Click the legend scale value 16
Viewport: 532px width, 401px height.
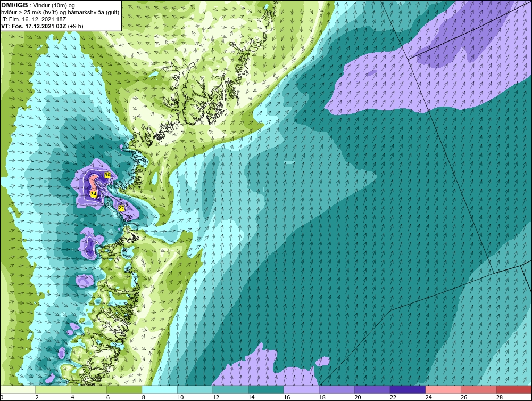[x=287, y=397]
